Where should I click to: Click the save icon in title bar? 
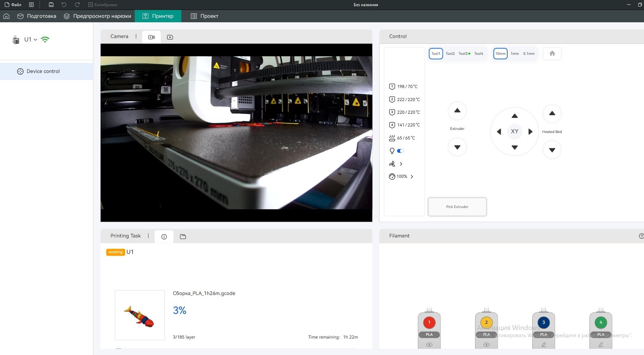point(51,5)
